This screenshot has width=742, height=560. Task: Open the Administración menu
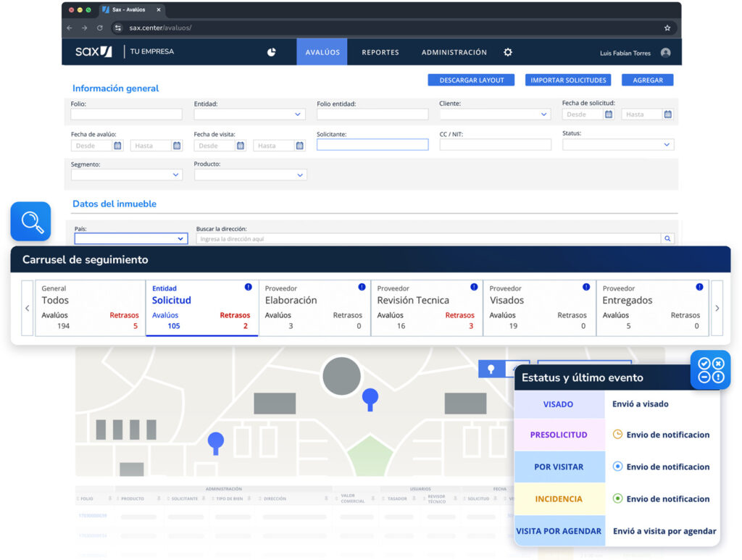[454, 52]
